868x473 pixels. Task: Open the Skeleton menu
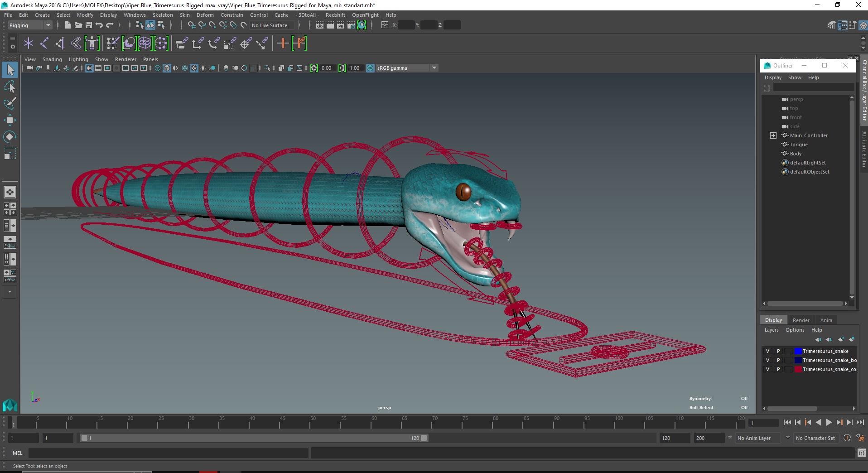click(x=163, y=15)
